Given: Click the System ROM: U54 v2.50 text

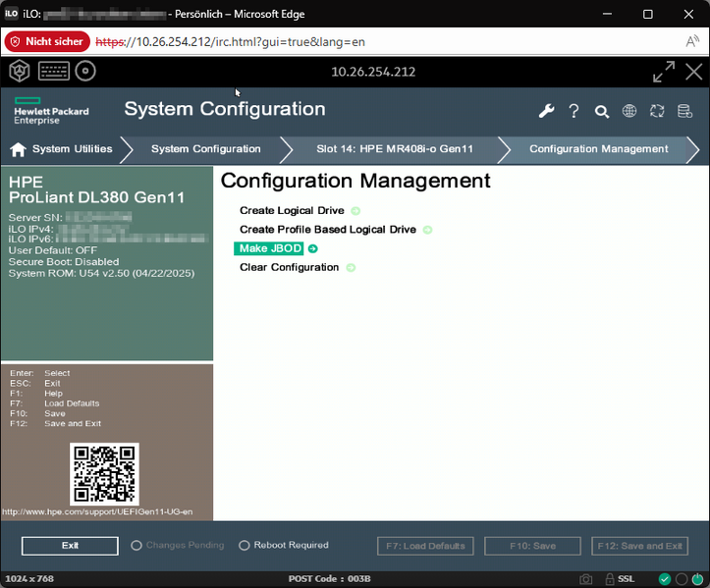Looking at the screenshot, I should pyautogui.click(x=101, y=274).
